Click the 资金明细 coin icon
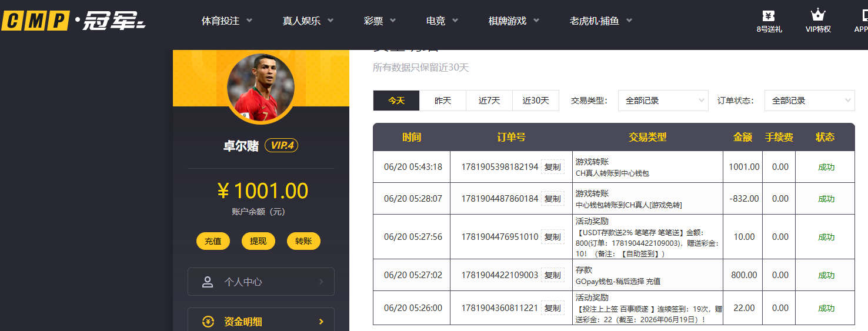868x331 pixels. click(208, 322)
